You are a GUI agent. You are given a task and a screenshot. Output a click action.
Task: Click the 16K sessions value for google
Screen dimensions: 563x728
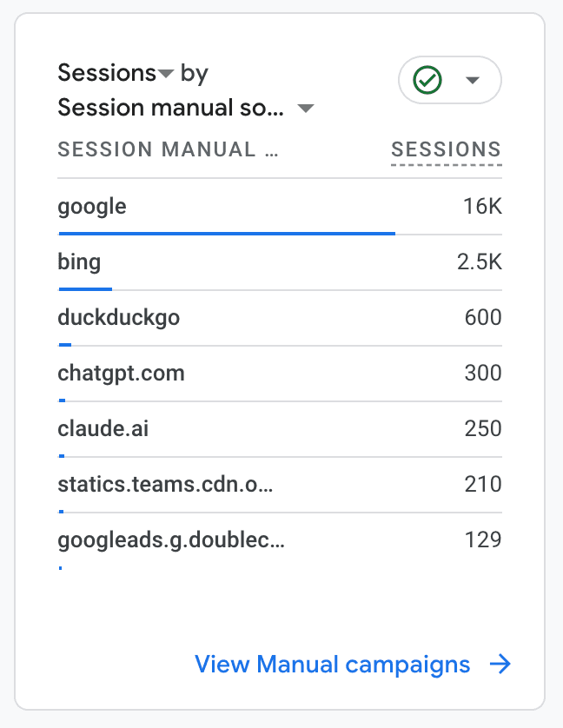[x=482, y=207]
